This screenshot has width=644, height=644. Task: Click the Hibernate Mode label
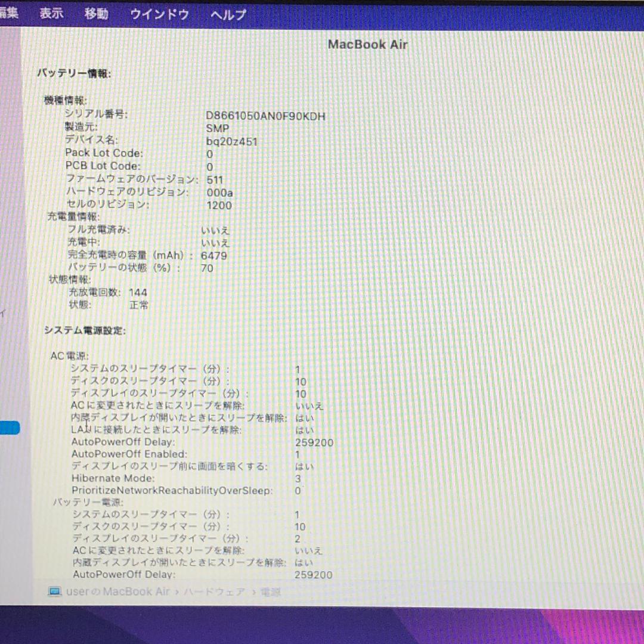113,478
